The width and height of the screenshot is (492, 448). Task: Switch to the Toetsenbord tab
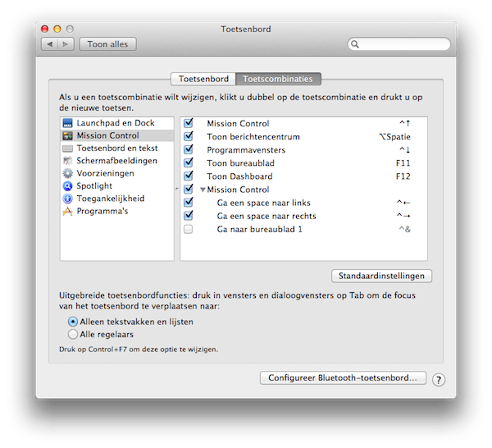click(x=203, y=79)
